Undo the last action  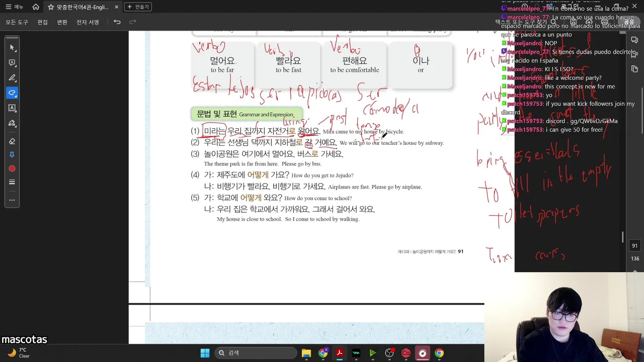pos(117,22)
